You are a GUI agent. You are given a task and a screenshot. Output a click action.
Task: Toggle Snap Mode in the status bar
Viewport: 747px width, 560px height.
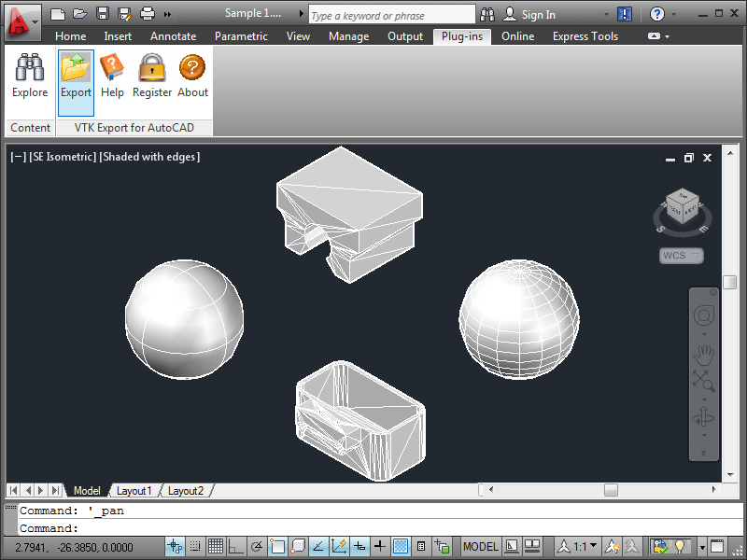click(x=195, y=546)
